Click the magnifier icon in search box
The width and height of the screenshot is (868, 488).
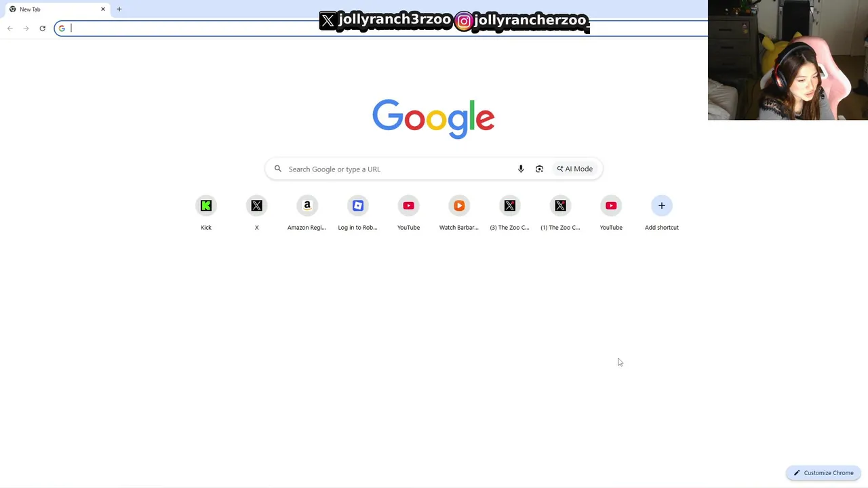(278, 169)
